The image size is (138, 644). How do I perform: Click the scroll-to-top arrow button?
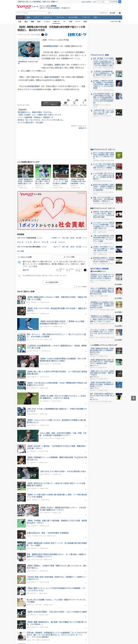(x=133, y=398)
